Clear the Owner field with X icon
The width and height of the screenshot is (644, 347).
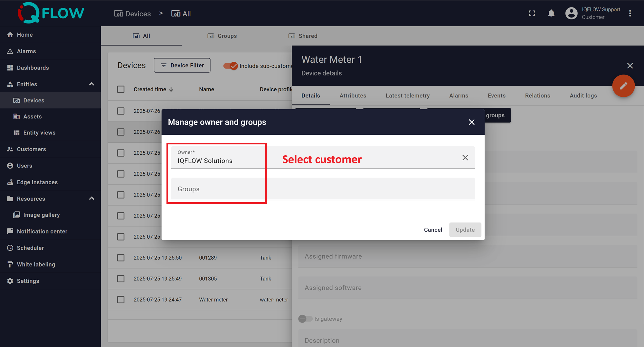point(465,158)
